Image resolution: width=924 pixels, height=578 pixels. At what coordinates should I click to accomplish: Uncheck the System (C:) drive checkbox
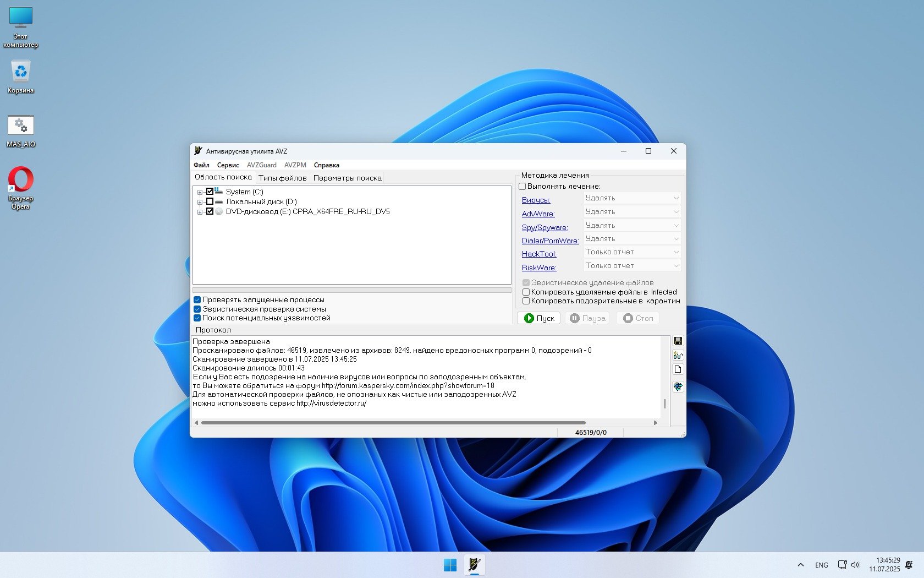coord(210,192)
